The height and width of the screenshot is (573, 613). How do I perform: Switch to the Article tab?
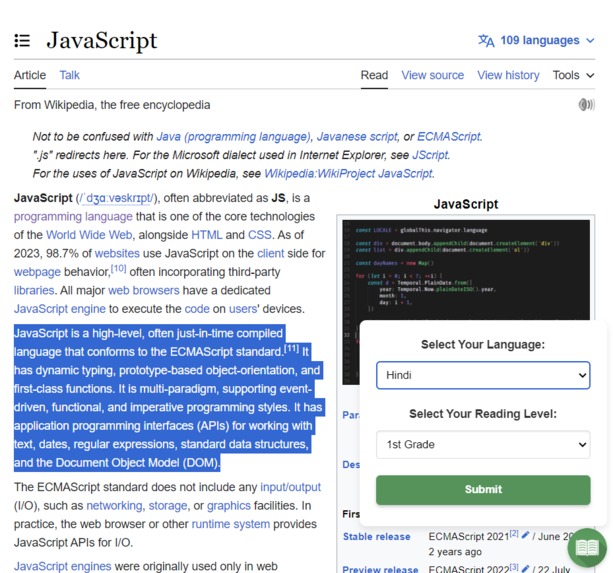coord(30,75)
